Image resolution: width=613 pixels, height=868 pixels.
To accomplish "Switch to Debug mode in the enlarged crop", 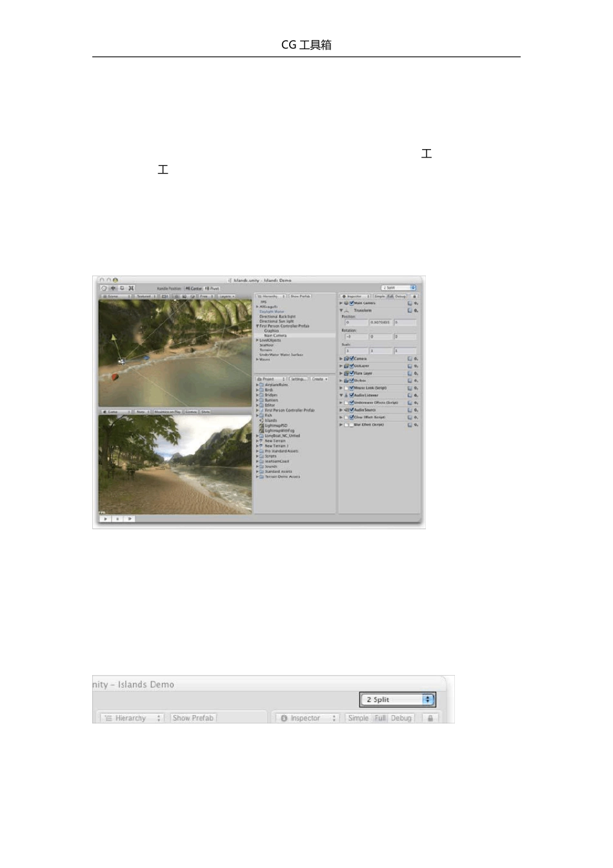I will pos(401,718).
